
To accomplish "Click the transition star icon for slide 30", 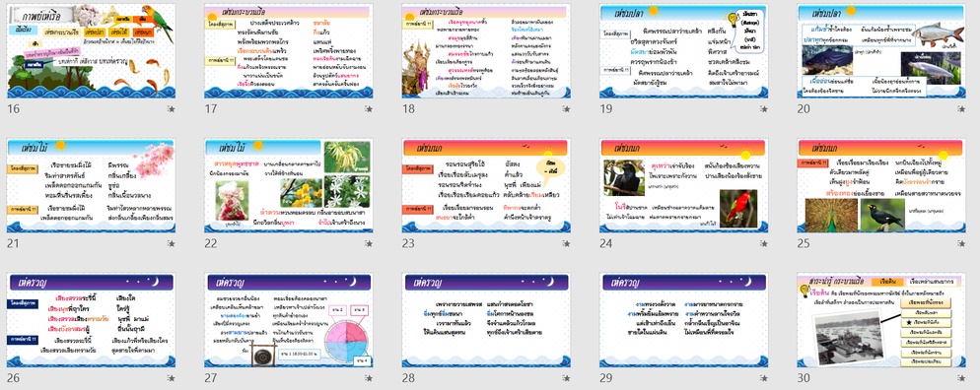I will pyautogui.click(x=962, y=378).
